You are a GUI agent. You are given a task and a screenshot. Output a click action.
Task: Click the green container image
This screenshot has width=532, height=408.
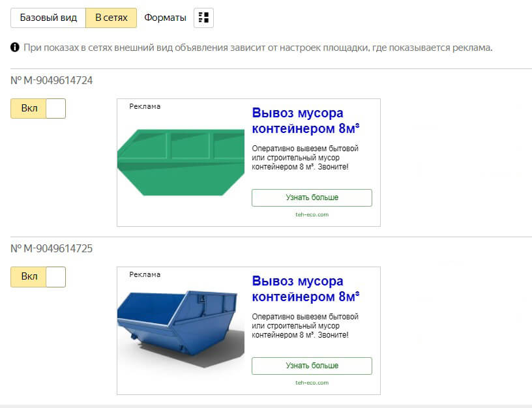[181, 162]
